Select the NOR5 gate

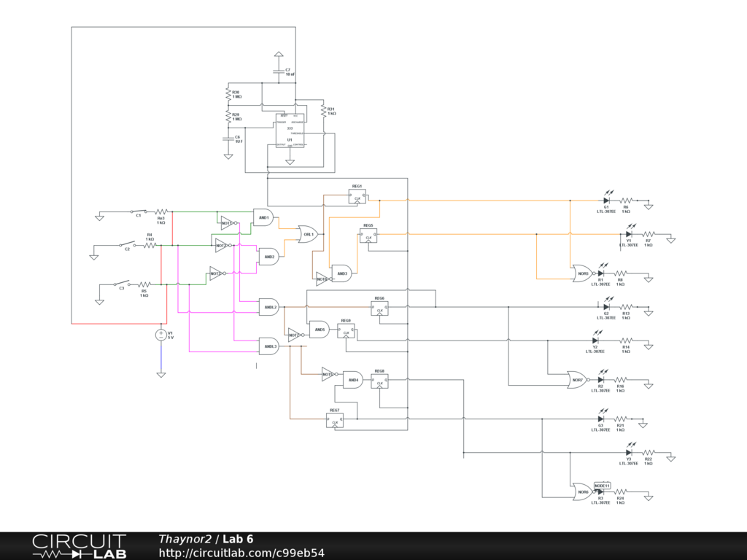[x=583, y=273]
